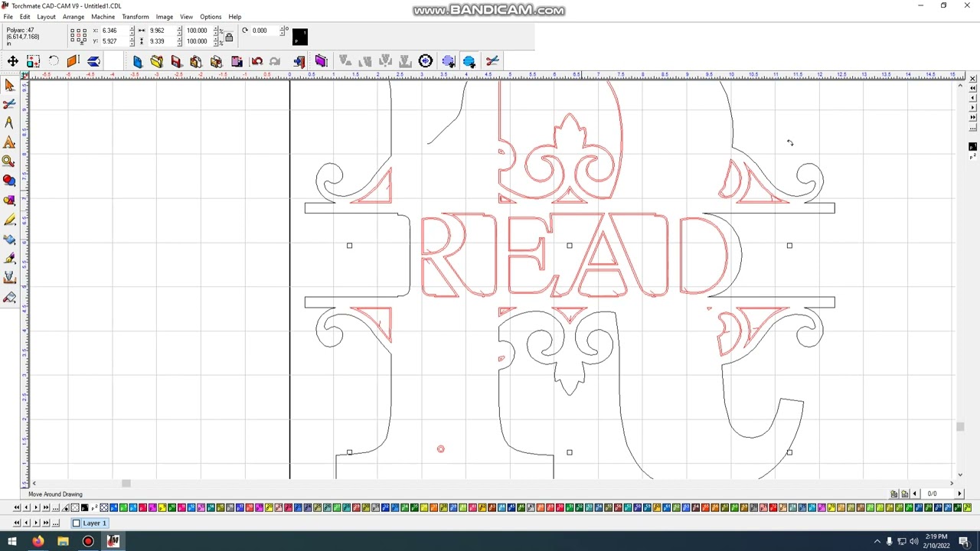Open the File menu
980x551 pixels.
coord(8,17)
